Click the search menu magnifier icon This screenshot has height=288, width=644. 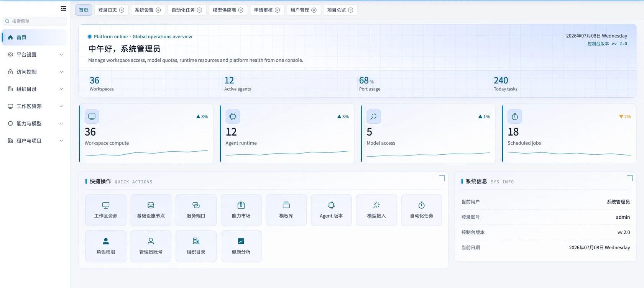[x=7, y=21]
